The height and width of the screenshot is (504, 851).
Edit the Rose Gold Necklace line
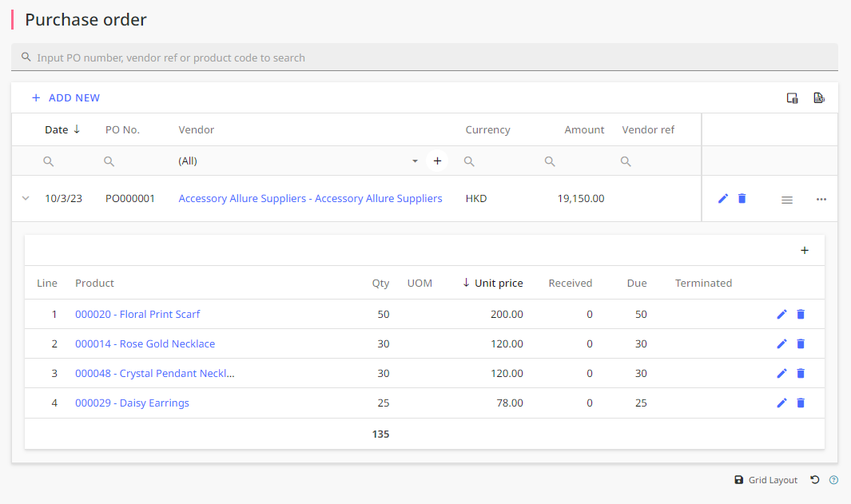click(x=781, y=344)
